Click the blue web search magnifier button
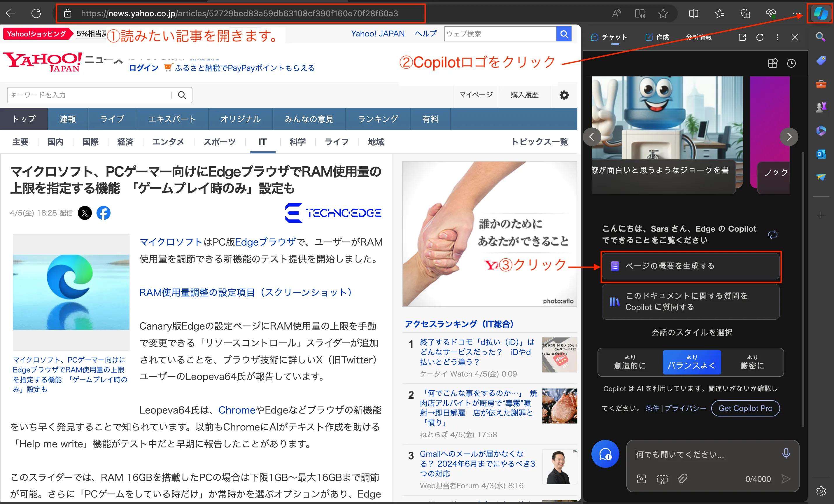834x504 pixels. tap(564, 34)
